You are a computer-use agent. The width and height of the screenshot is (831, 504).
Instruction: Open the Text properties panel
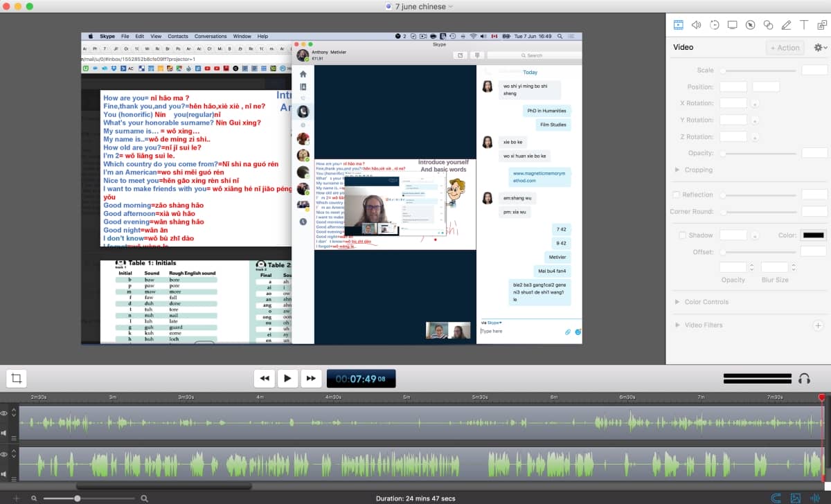(804, 26)
